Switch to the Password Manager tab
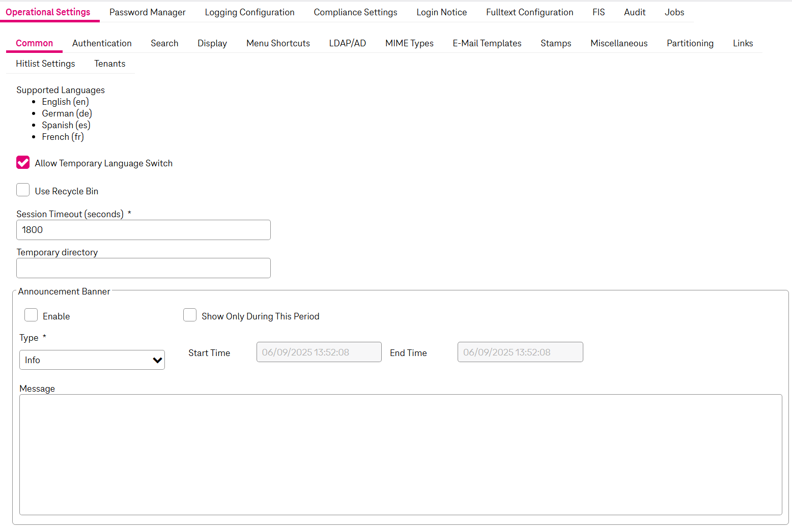 147,12
